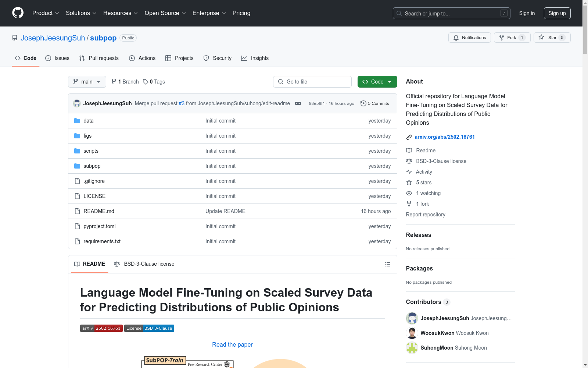
Task: Click the Readme book icon in About
Action: pyautogui.click(x=409, y=151)
